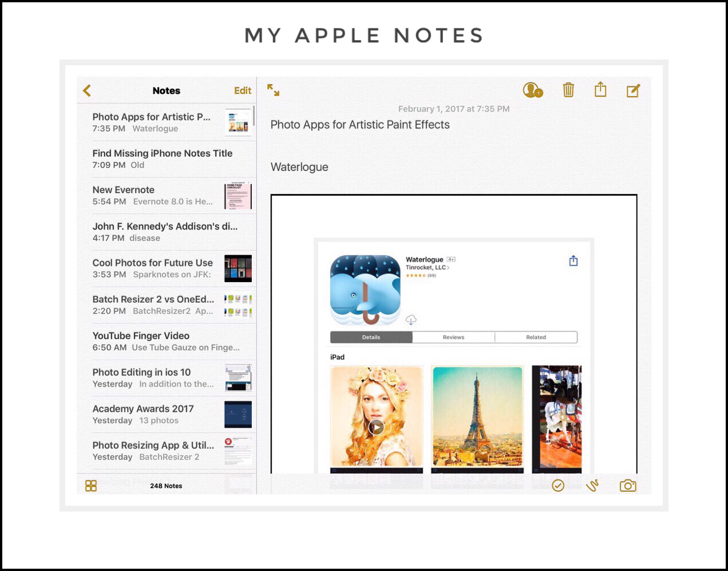Insert a checklist using checkmark icon
728x571 pixels.
point(558,486)
